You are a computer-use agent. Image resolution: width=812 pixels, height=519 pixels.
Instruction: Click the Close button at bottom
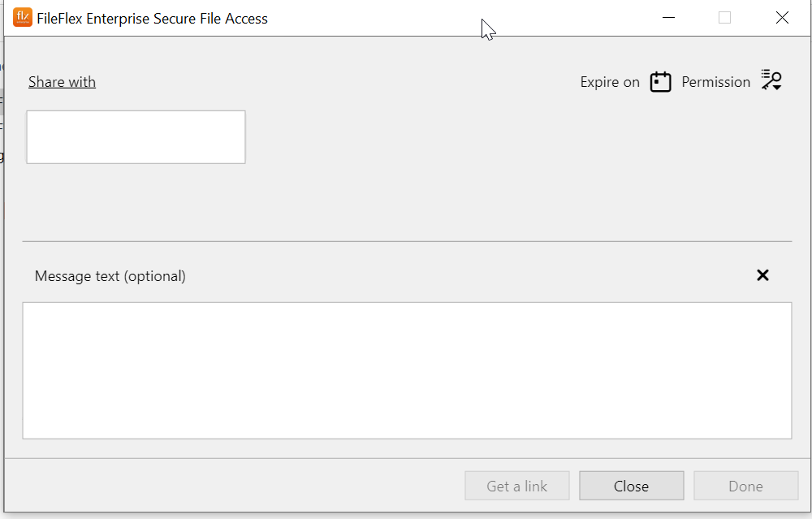[631, 486]
